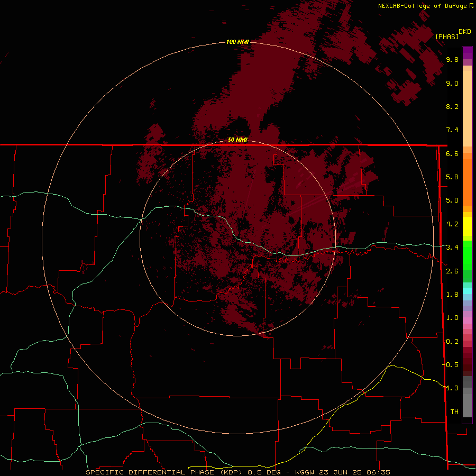The image size is (476, 476).
Task: Click the 1.0 value on the color scale
Action: click(x=452, y=318)
